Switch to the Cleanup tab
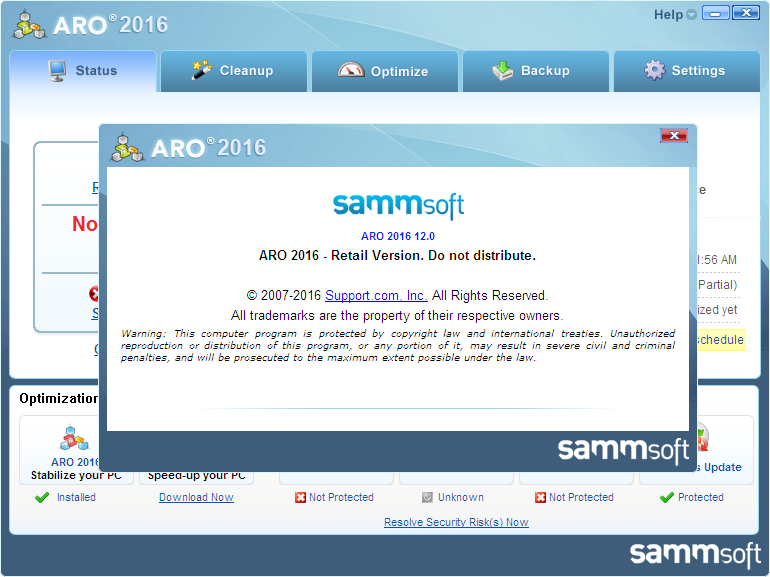770x577 pixels. tap(234, 71)
